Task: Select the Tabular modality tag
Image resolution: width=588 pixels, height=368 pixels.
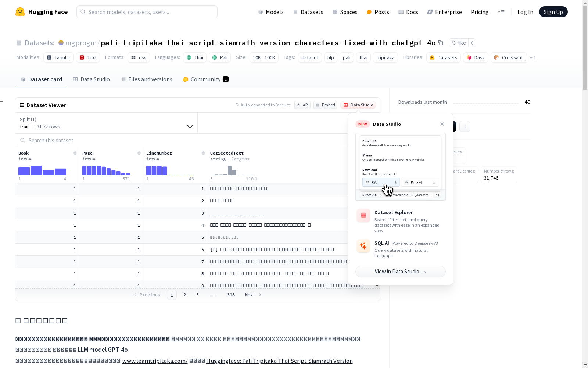Action: [x=59, y=57]
